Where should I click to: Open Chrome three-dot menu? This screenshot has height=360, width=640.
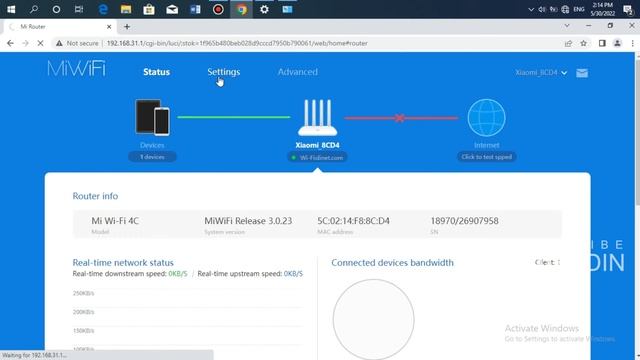click(632, 43)
